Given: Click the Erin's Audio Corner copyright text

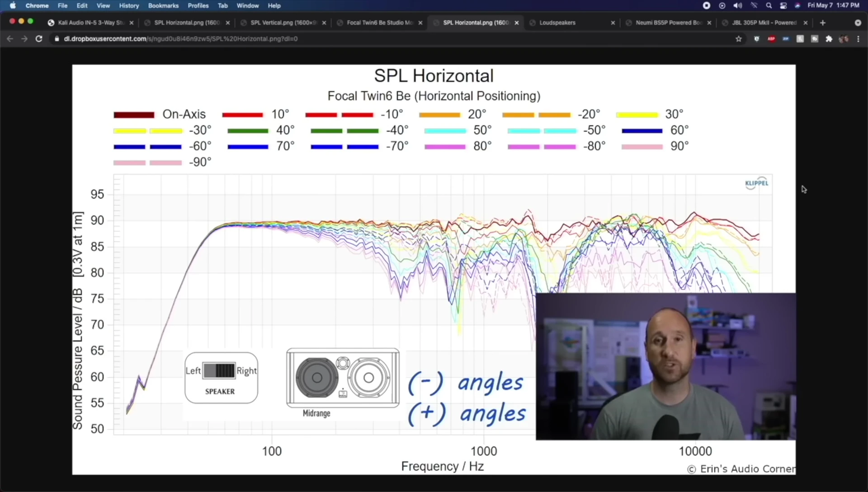Looking at the screenshot, I should (741, 469).
